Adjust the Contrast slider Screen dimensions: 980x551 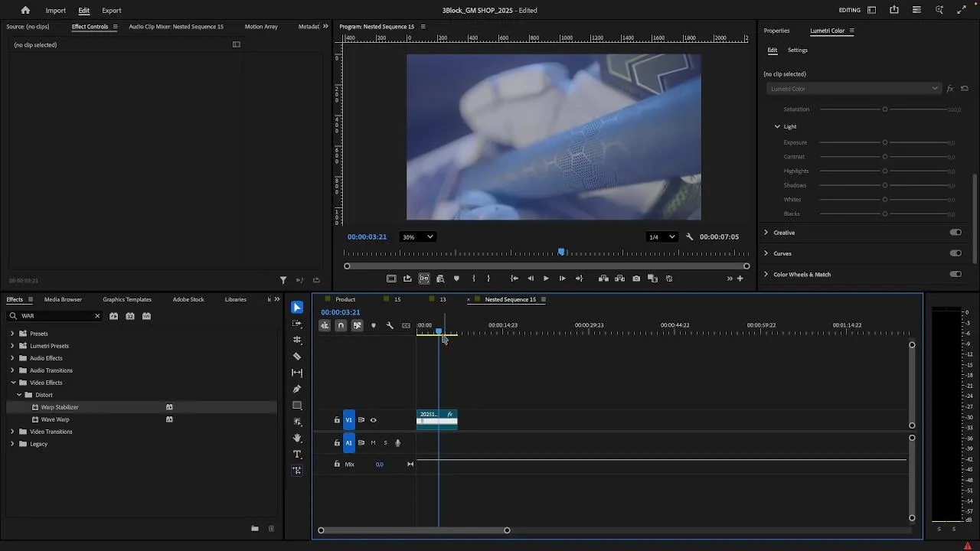point(885,157)
